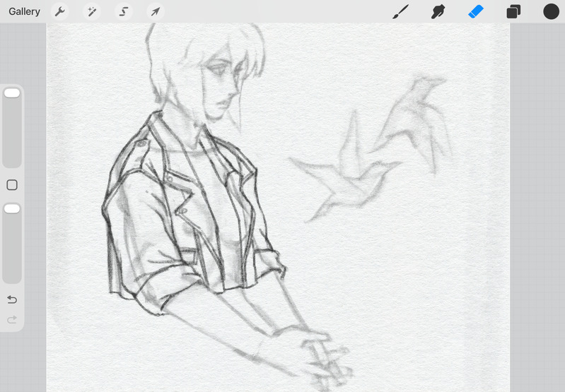This screenshot has height=392, width=565.
Task: Activate the Selection S-shaped tool
Action: (x=124, y=11)
